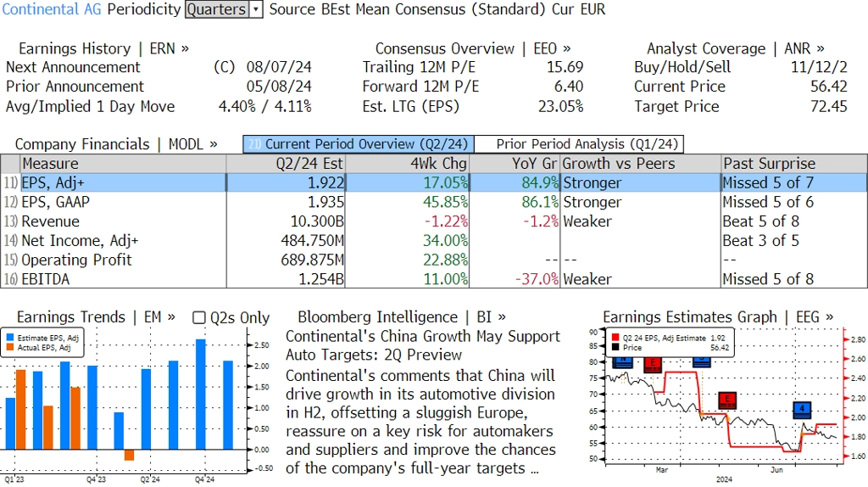
Task: Click the 4Wk Chg column header
Action: click(407, 164)
